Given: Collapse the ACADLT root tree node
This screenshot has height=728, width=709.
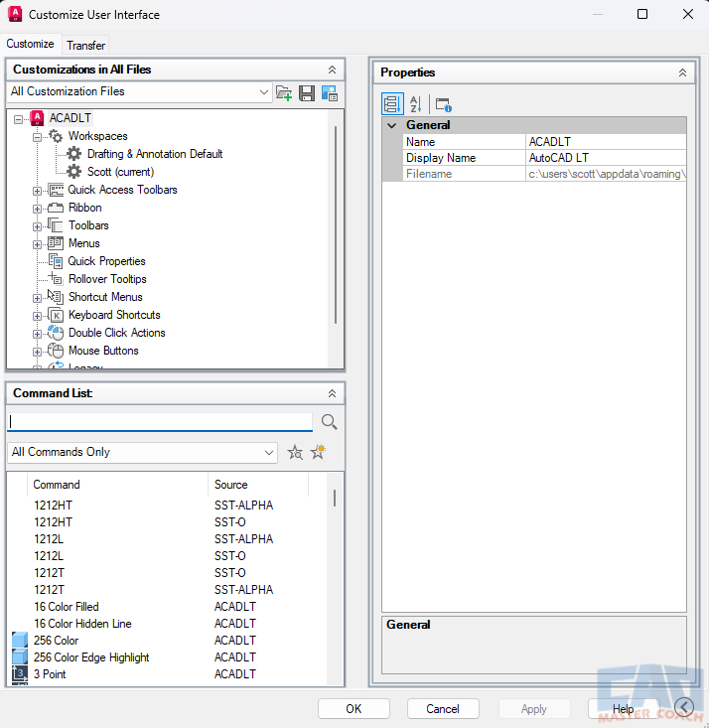Looking at the screenshot, I should pos(18,119).
